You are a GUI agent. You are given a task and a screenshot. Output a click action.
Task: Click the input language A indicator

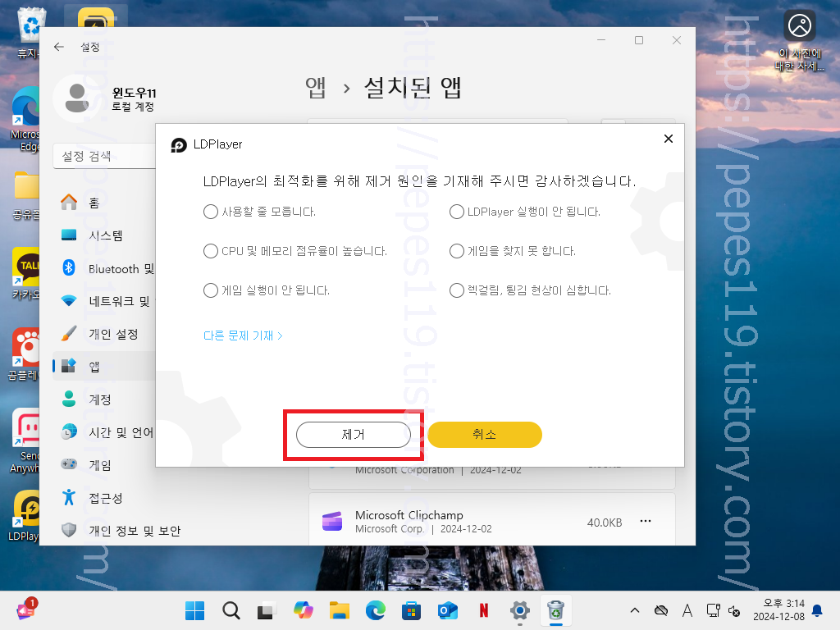click(x=687, y=610)
